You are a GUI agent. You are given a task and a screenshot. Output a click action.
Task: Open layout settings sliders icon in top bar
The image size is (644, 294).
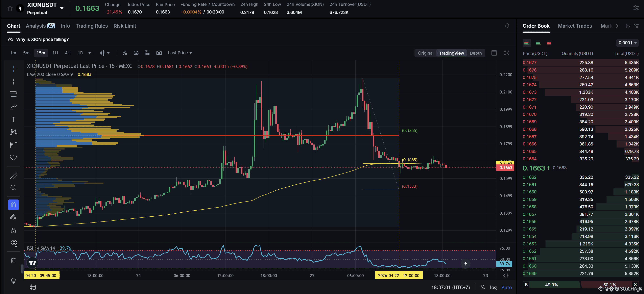(636, 8)
